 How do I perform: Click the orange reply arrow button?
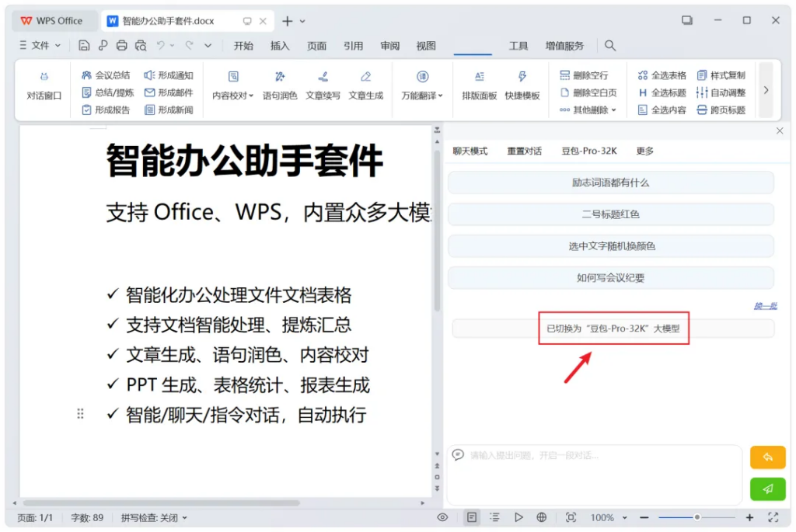(x=767, y=457)
